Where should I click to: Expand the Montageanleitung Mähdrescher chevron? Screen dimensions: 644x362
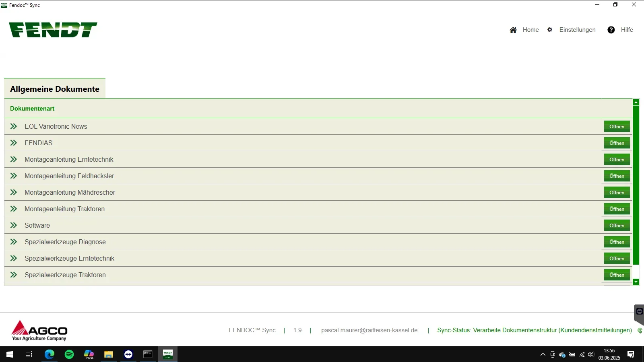(x=14, y=192)
